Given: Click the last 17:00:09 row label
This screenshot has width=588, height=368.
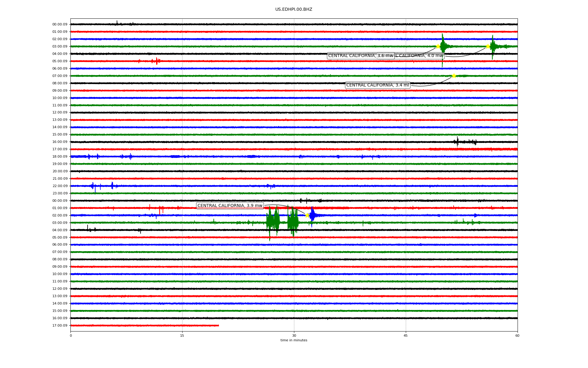Looking at the screenshot, I should [x=60, y=326].
